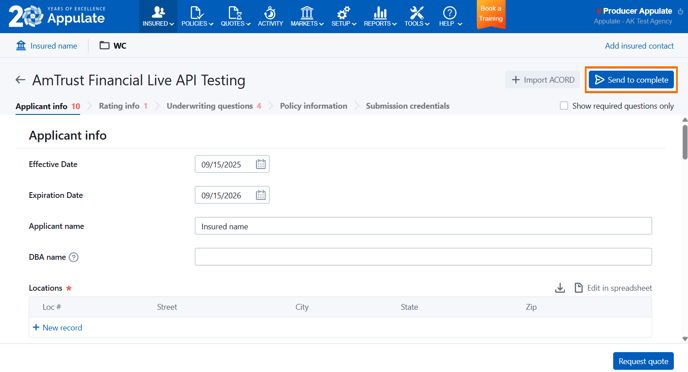Go to the Activity stopwatch icon

click(270, 12)
